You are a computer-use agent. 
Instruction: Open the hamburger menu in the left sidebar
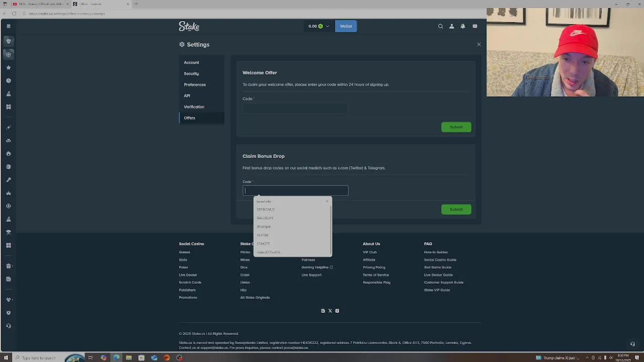pyautogui.click(x=9, y=26)
